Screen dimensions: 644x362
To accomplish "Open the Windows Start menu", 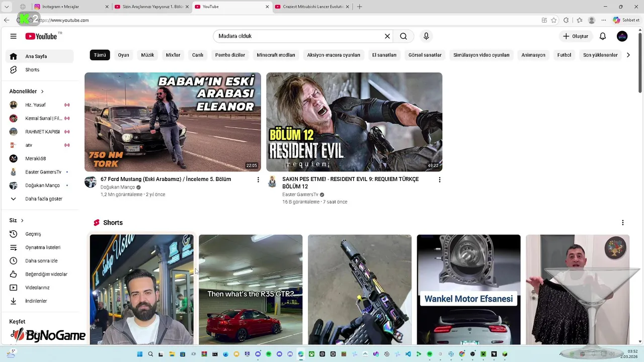I will (140, 354).
